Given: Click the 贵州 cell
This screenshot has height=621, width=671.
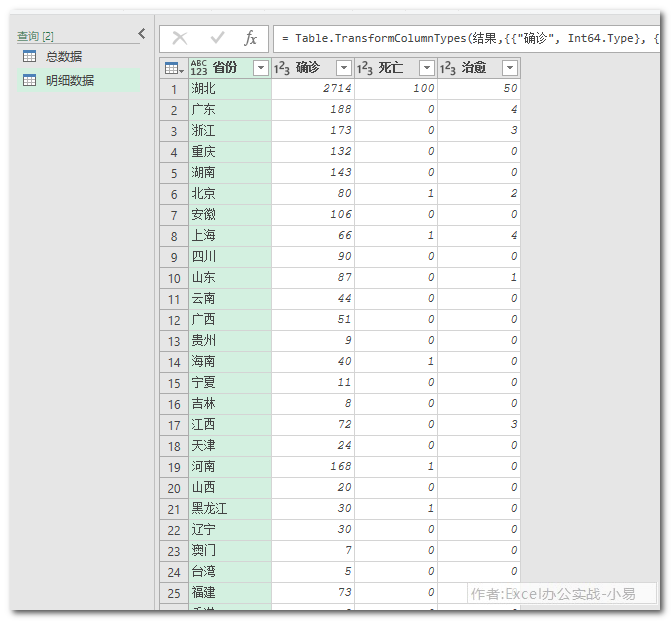Looking at the screenshot, I should [230, 340].
